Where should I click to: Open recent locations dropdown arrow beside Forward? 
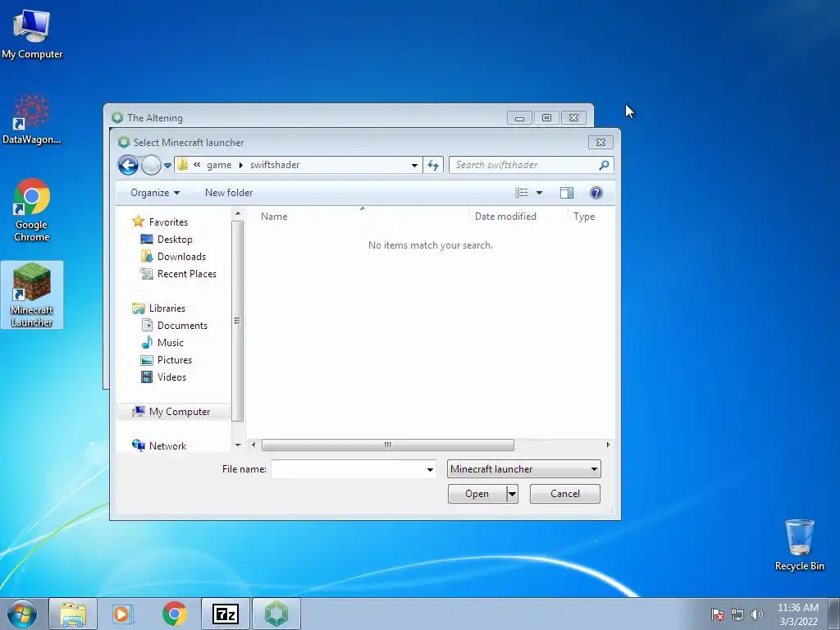(167, 166)
